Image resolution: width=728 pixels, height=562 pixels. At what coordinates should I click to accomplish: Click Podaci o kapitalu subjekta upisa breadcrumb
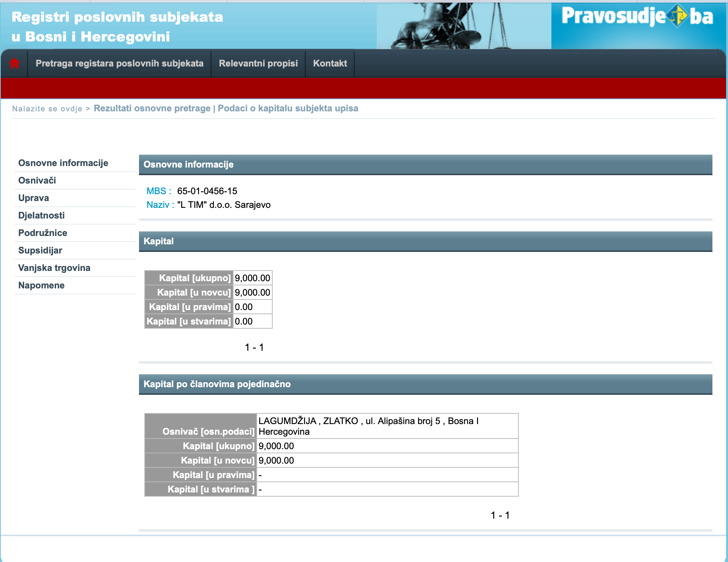288,108
